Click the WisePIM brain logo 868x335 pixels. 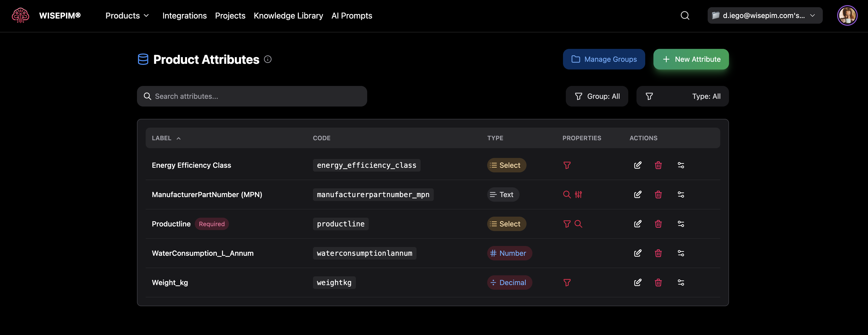click(20, 15)
